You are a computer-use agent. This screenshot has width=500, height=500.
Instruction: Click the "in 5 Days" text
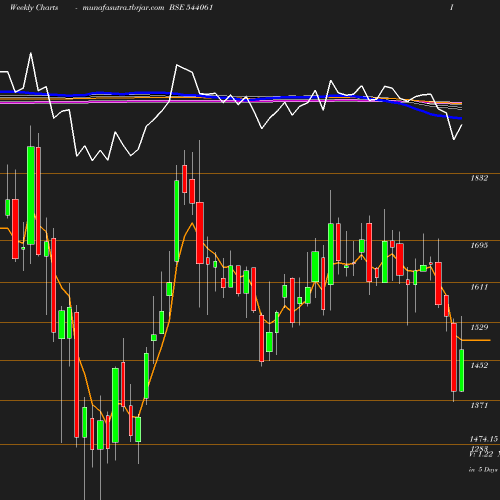click(483, 470)
